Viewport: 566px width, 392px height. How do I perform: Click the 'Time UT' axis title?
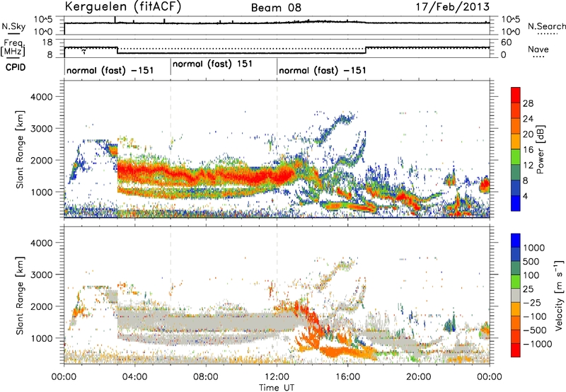click(277, 387)
